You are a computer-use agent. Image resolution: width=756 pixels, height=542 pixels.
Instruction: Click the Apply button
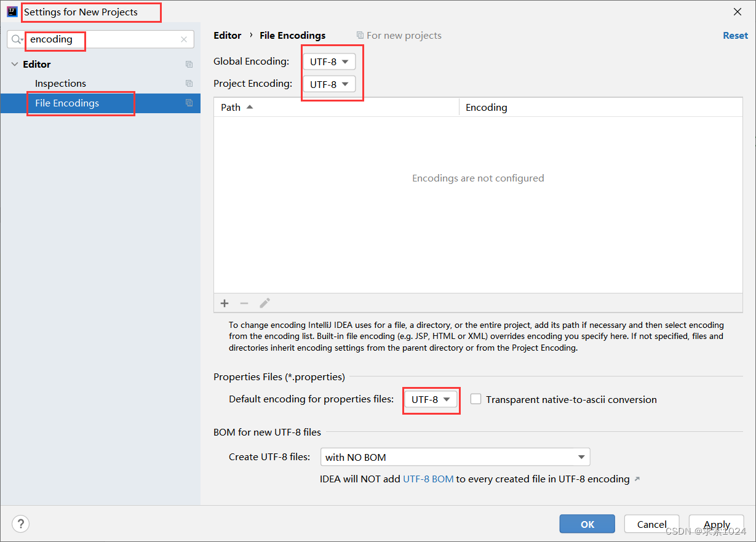click(717, 524)
